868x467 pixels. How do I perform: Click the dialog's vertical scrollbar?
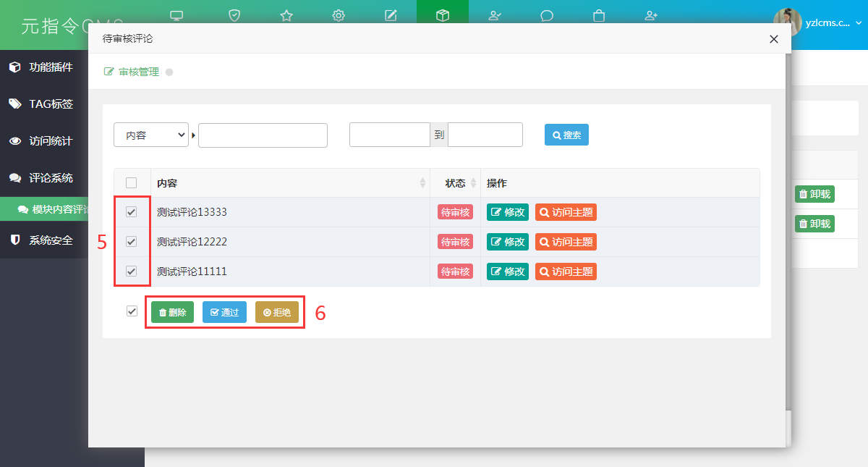[x=788, y=232]
